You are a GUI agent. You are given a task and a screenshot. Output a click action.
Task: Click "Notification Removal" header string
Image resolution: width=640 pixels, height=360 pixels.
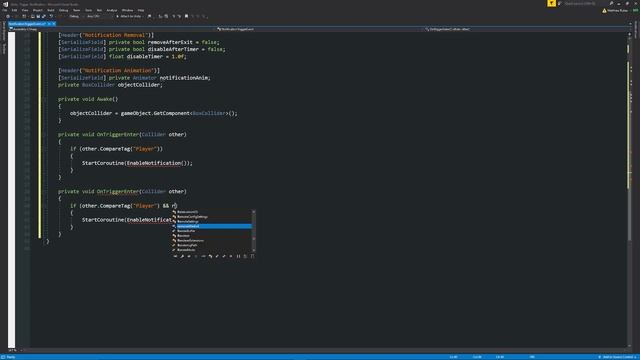pyautogui.click(x=115, y=35)
